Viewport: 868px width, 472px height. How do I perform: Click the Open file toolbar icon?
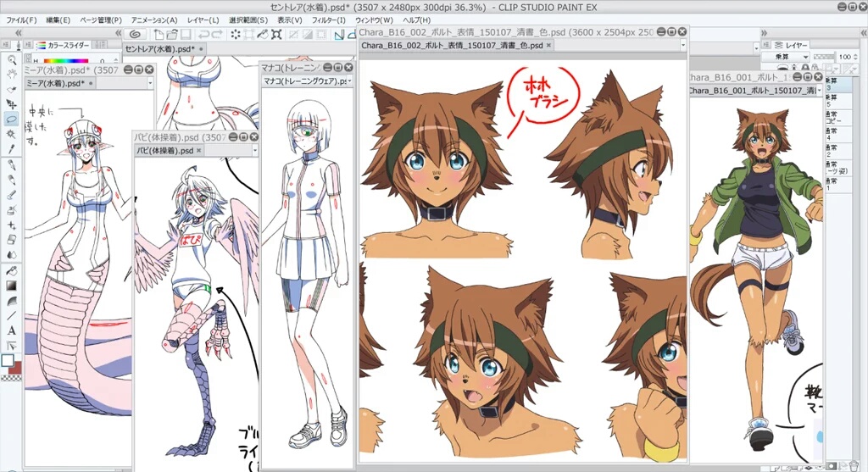point(172,34)
